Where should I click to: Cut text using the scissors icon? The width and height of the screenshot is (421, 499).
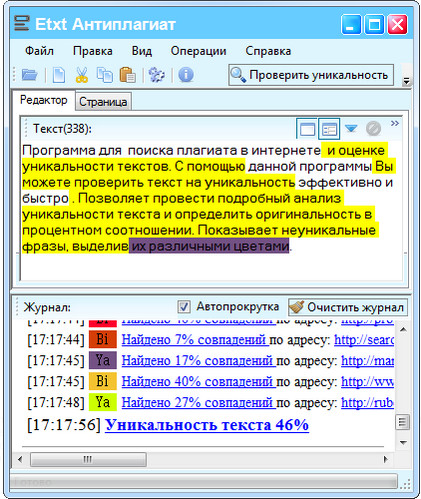(x=82, y=75)
